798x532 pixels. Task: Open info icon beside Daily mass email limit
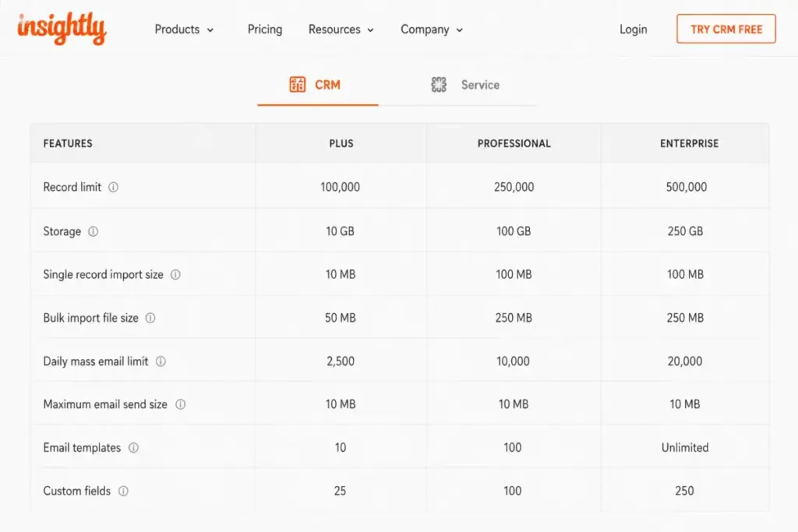tap(161, 361)
